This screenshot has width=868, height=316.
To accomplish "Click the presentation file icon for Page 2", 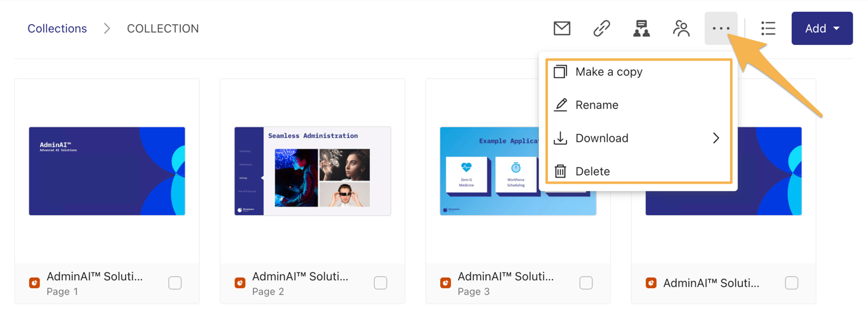I will click(240, 283).
